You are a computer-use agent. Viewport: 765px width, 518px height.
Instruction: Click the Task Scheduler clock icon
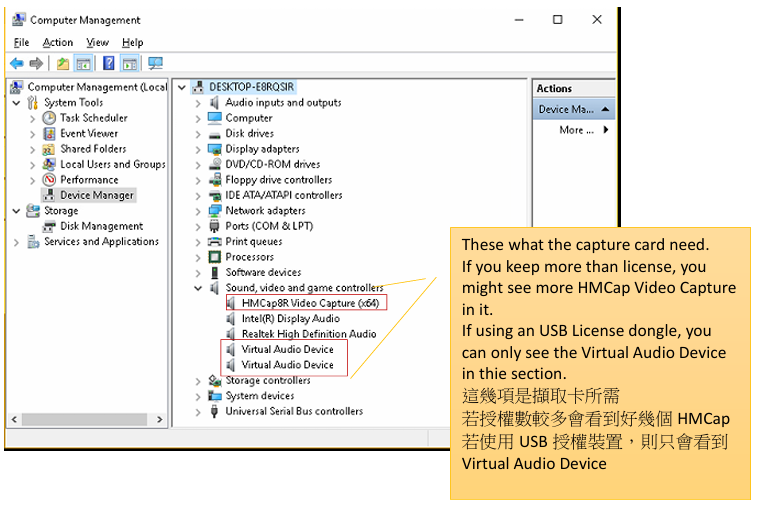49,118
